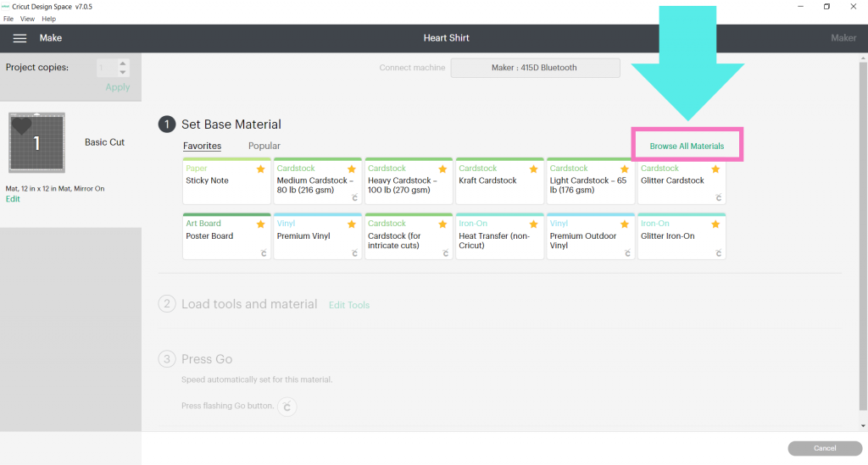868x465 pixels.
Task: Choose Kraft Cardstock material
Action: tap(499, 180)
